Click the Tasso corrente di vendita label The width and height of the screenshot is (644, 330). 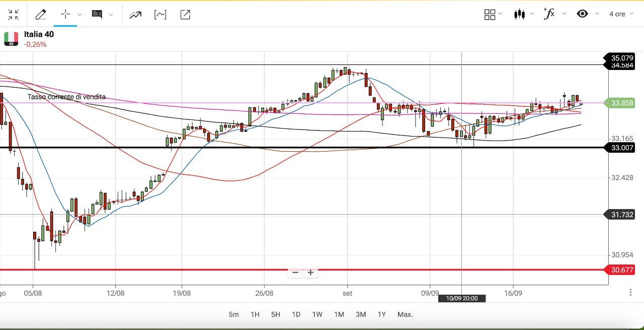point(66,97)
